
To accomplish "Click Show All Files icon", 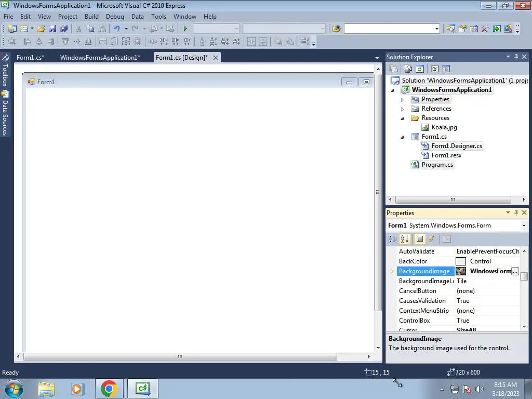I will [x=408, y=69].
